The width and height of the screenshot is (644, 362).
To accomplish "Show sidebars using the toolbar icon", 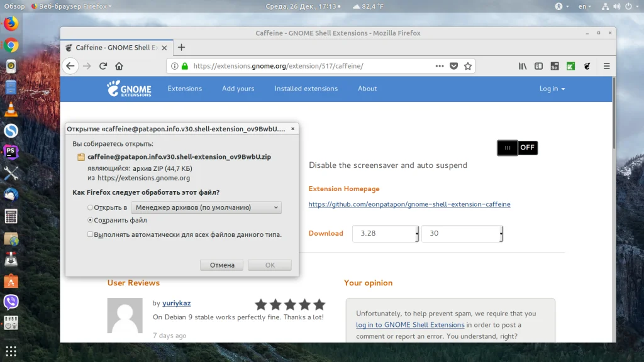I will pos(538,66).
